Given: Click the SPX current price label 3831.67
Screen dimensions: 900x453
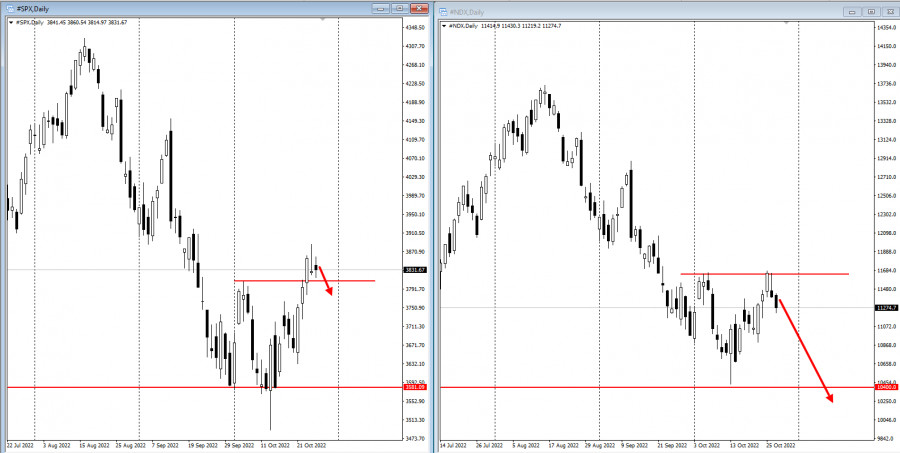Looking at the screenshot, I should (417, 270).
